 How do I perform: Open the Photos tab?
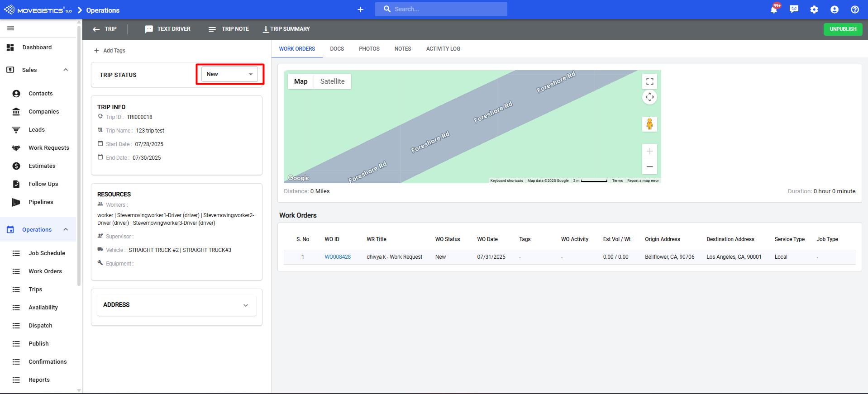tap(369, 49)
